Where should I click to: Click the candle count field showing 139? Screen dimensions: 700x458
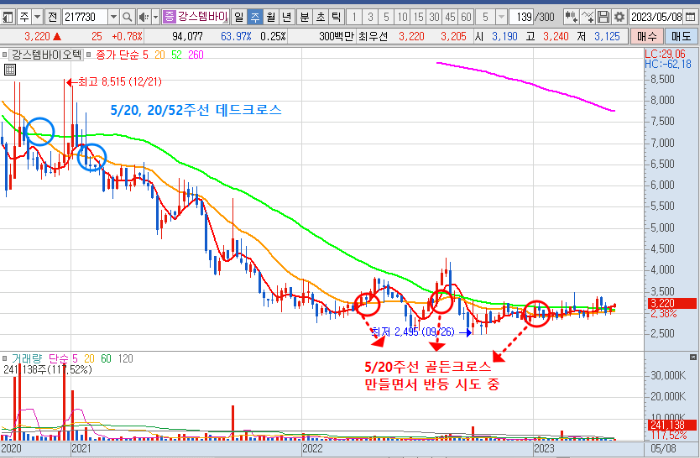tap(523, 17)
